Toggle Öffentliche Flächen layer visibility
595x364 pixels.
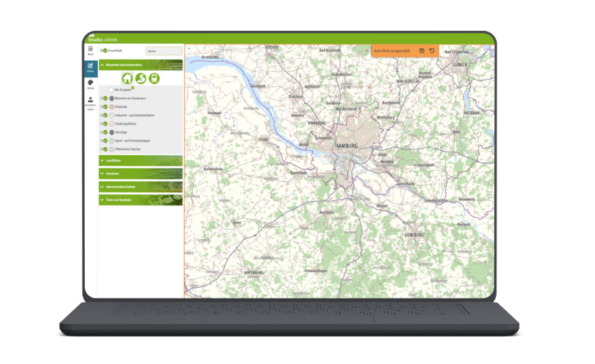click(104, 149)
